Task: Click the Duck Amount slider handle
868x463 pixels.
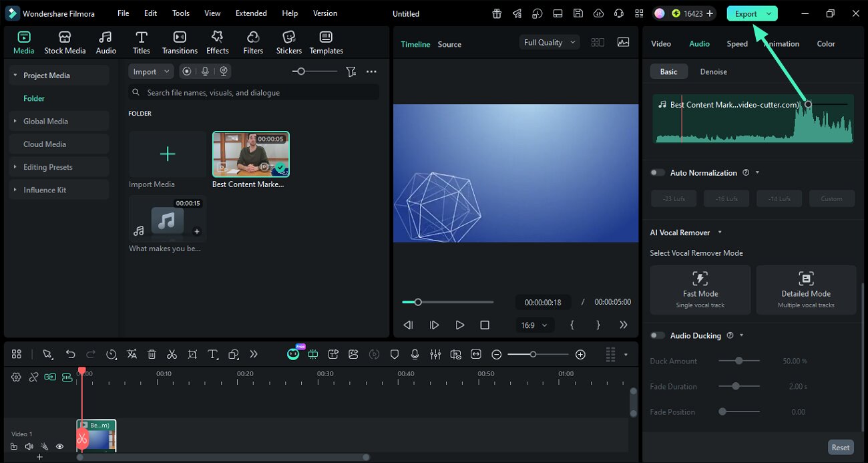Action: tap(738, 361)
